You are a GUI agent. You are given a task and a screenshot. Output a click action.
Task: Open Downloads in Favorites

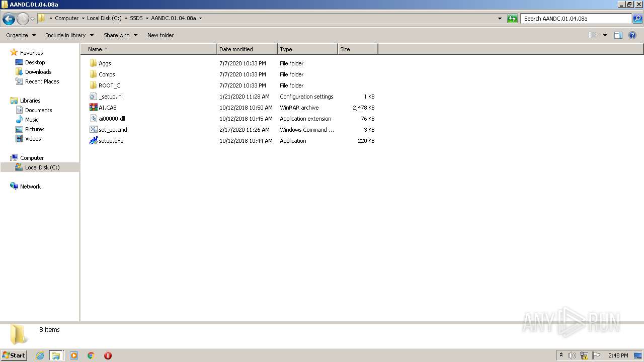pyautogui.click(x=38, y=72)
